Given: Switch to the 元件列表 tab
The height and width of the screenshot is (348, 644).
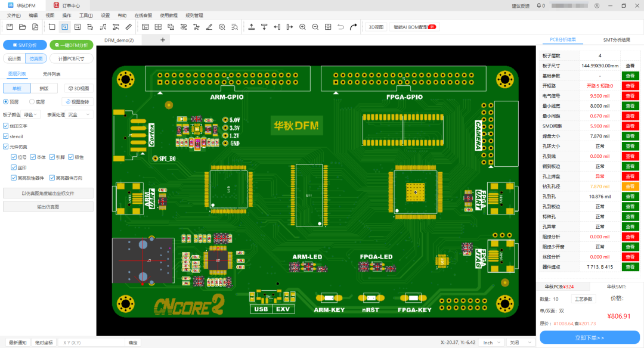Looking at the screenshot, I should [51, 74].
